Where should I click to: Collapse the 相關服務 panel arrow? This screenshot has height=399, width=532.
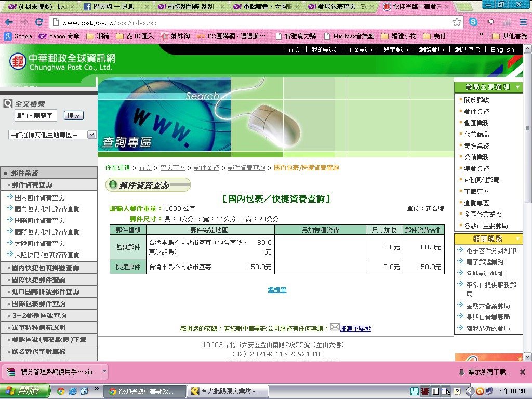[x=518, y=239]
